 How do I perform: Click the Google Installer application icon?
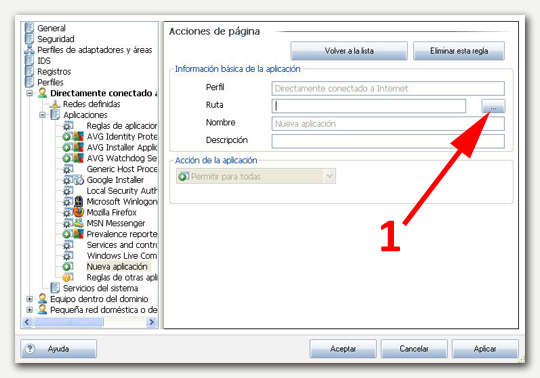click(79, 180)
